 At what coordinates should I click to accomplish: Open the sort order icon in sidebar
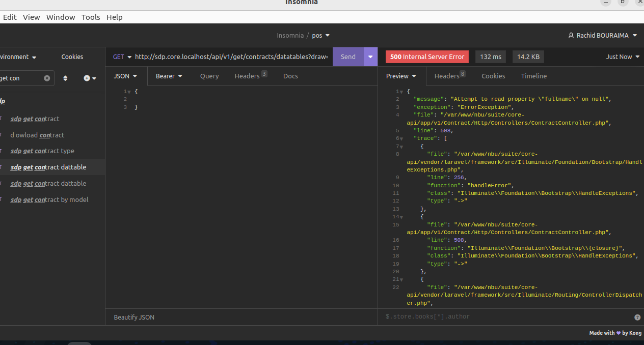(x=65, y=78)
